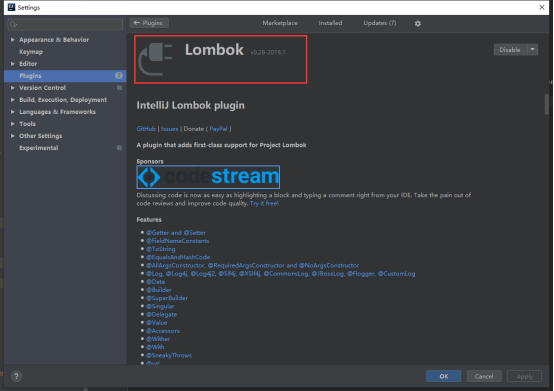Click the help question mark icon
554x391 pixels.
(16, 376)
